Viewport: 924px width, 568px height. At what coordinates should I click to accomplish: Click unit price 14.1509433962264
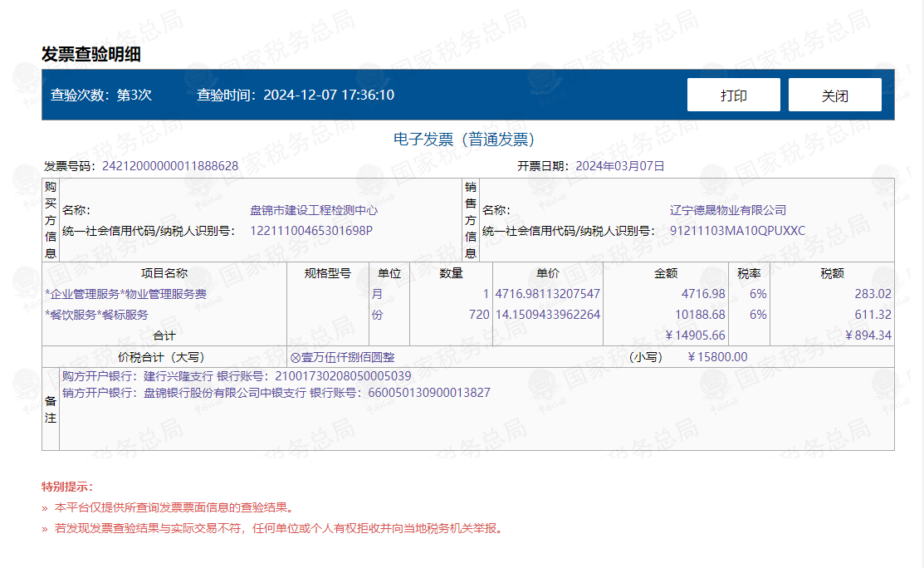click(547, 315)
